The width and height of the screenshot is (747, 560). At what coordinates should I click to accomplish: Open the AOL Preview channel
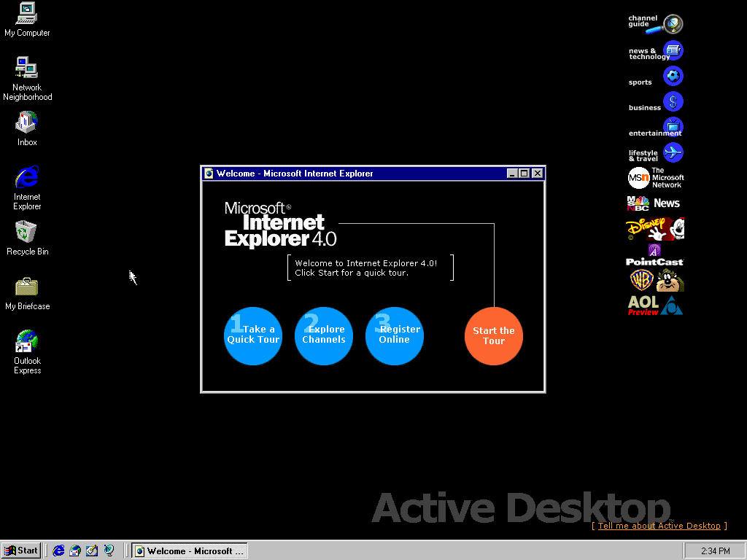tap(656, 306)
